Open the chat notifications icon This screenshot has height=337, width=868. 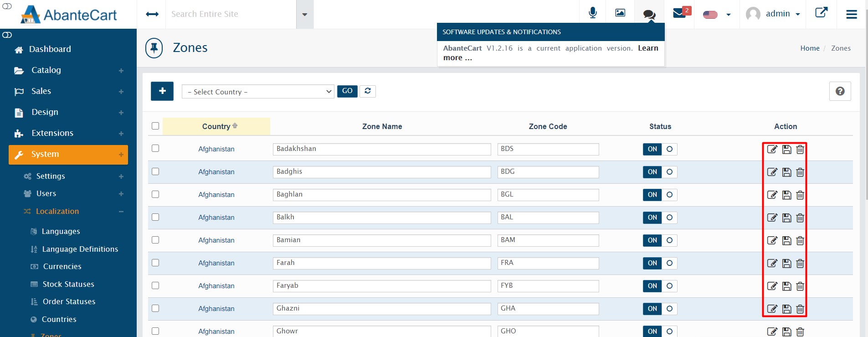point(649,15)
